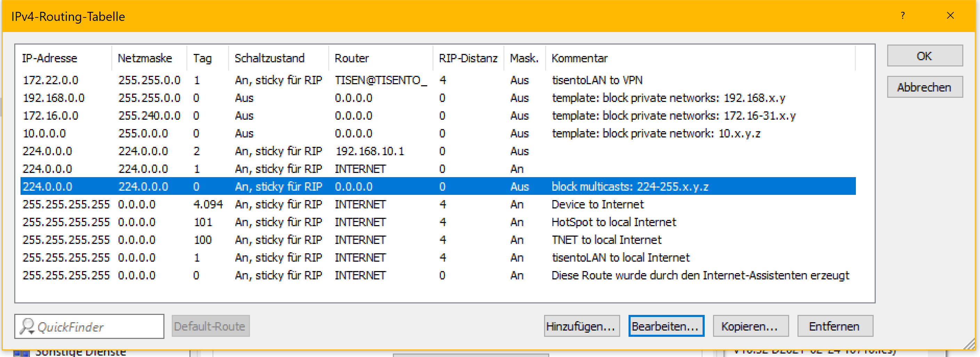Screen dimensions: 980x357
Task: Click 'tisentoLAN to VPN' comment
Action: coord(597,80)
